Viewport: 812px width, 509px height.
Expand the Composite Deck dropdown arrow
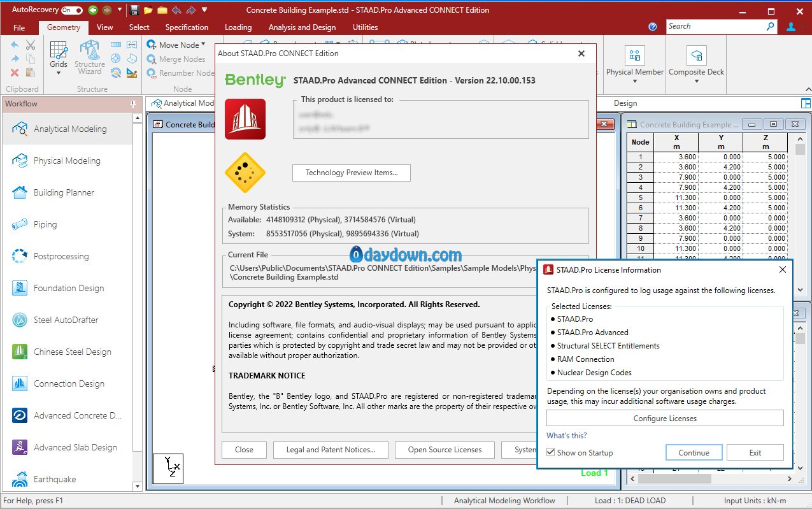point(697,82)
